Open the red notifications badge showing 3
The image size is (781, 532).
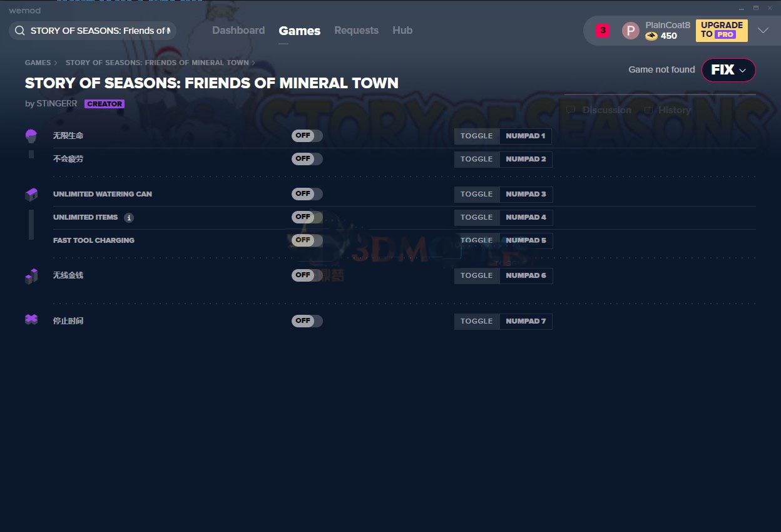pos(603,30)
